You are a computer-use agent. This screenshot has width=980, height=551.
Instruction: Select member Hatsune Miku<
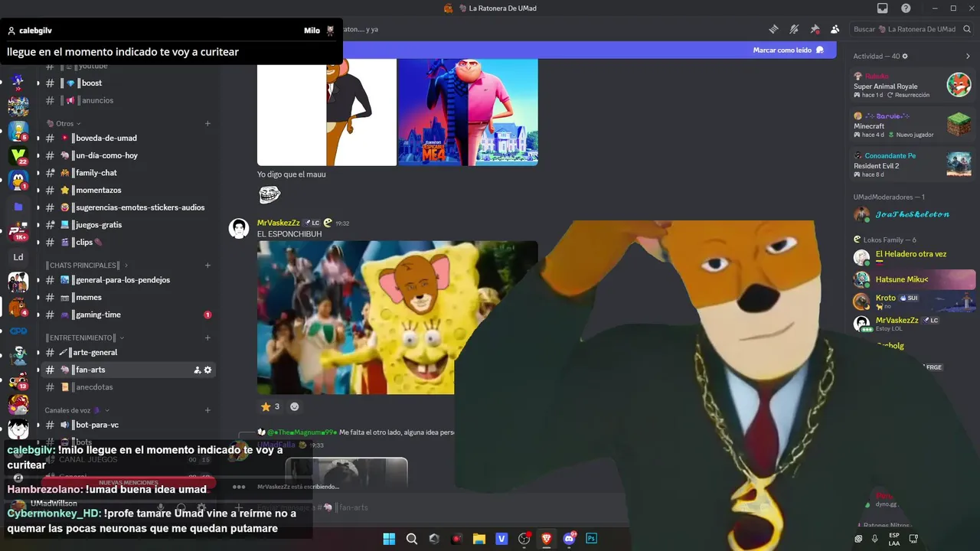pyautogui.click(x=912, y=279)
